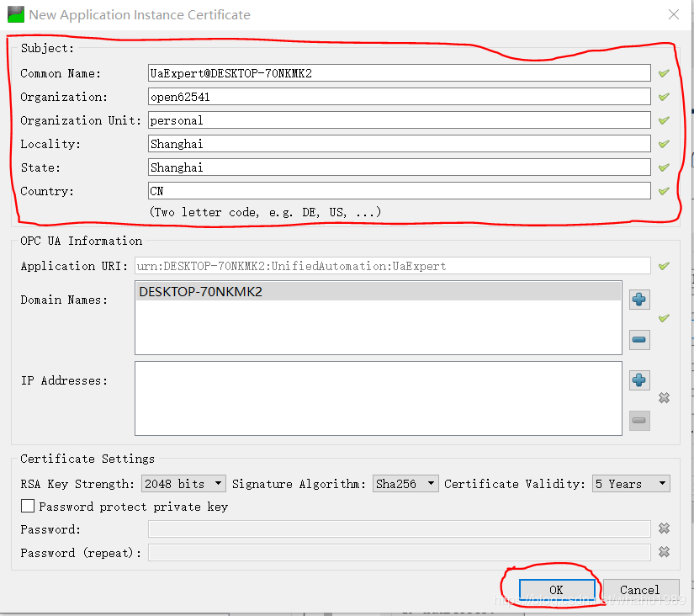Open the RSA Key Strength dropdown

click(x=183, y=484)
